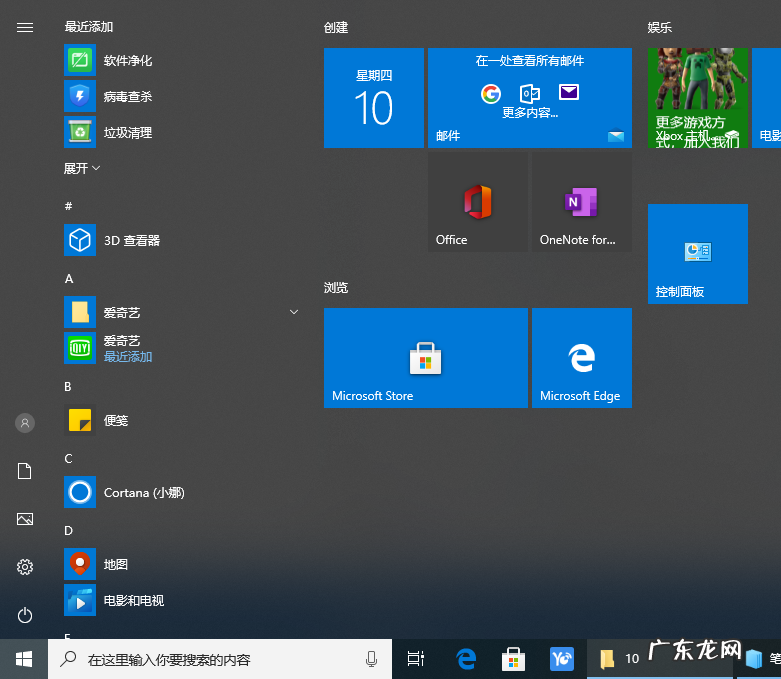
Task: Click the Power button in Start sidebar
Action: (x=25, y=615)
